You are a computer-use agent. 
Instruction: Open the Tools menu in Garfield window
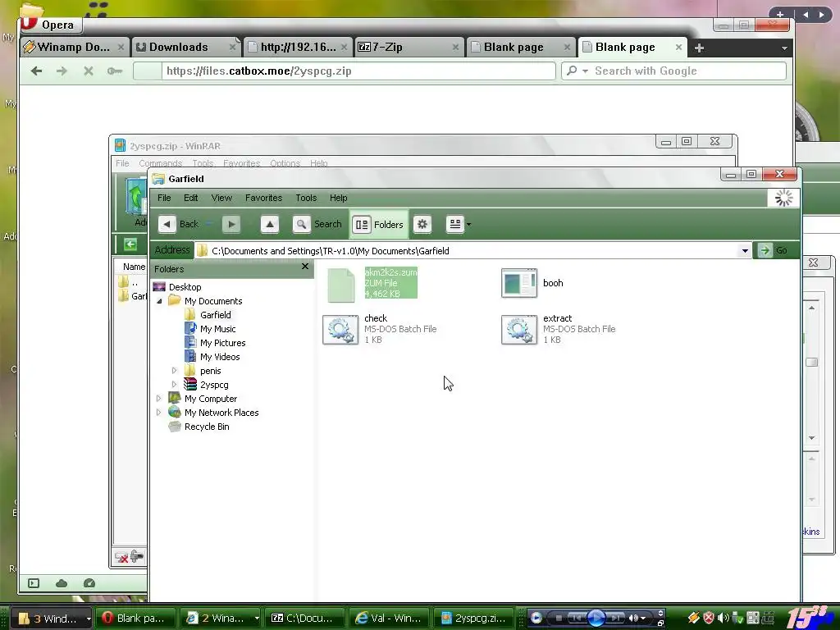click(x=306, y=198)
